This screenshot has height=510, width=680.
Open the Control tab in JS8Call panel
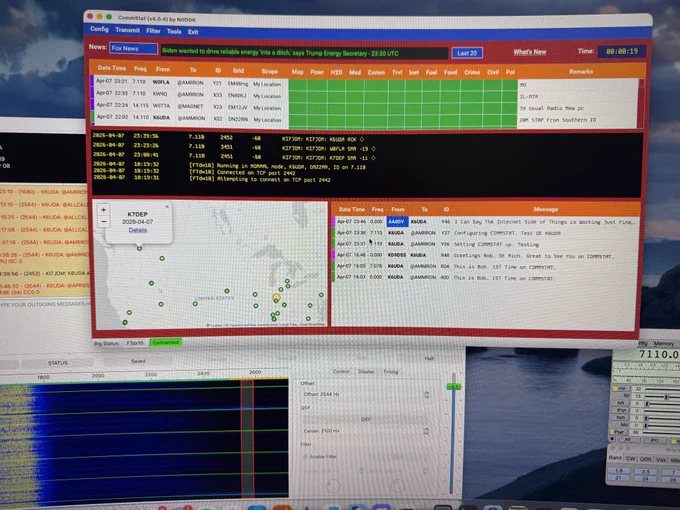click(x=341, y=372)
